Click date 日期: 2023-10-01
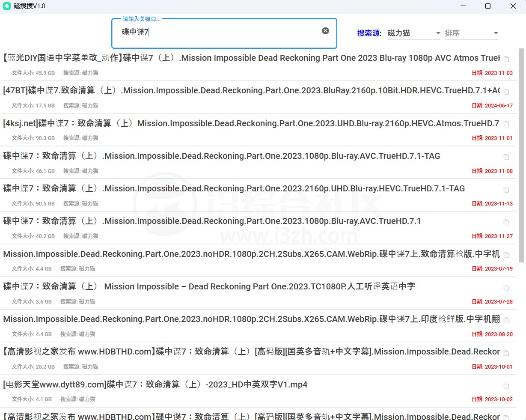 pyautogui.click(x=492, y=366)
